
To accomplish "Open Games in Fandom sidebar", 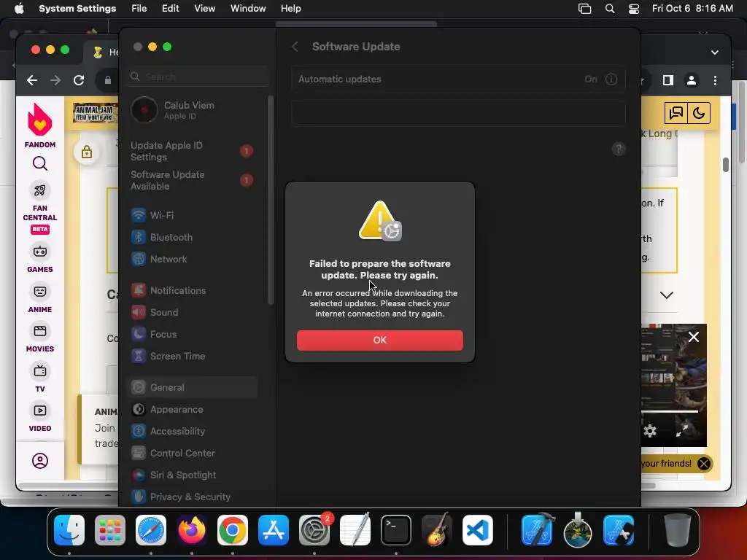I will click(40, 259).
